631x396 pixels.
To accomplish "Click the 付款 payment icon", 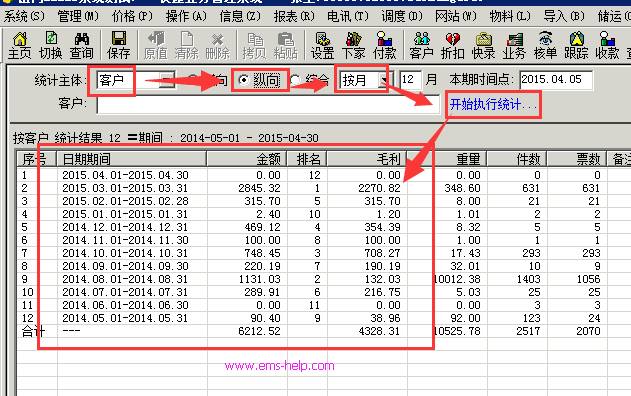I will pyautogui.click(x=385, y=45).
